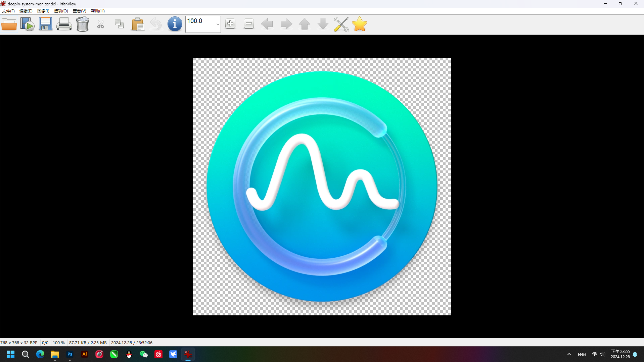Paste from clipboard using the clipboard icon
644x362 pixels.
pyautogui.click(x=138, y=24)
